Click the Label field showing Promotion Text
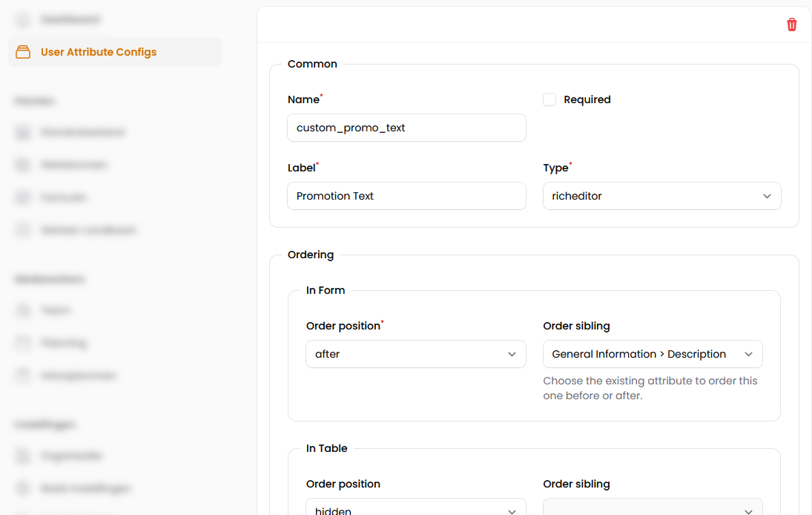Viewport: 812px width, 515px height. click(x=406, y=196)
